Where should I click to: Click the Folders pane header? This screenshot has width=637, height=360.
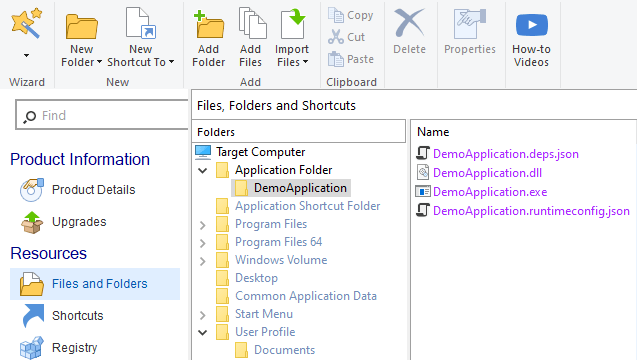click(299, 132)
